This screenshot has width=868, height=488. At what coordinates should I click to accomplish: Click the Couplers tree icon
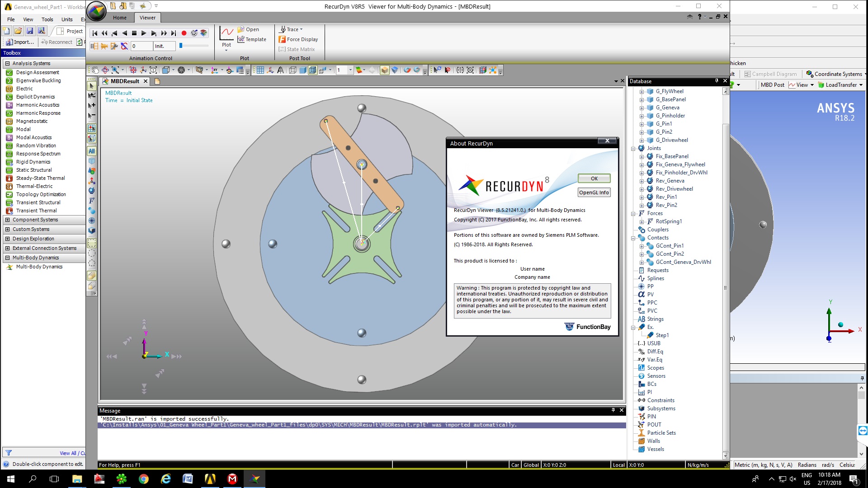click(x=641, y=230)
